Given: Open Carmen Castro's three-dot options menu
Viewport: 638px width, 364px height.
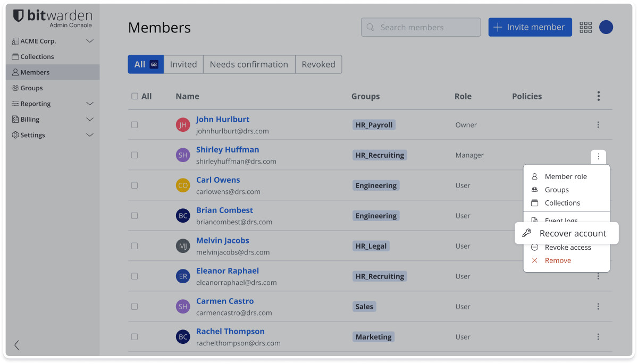Looking at the screenshot, I should [x=598, y=307].
